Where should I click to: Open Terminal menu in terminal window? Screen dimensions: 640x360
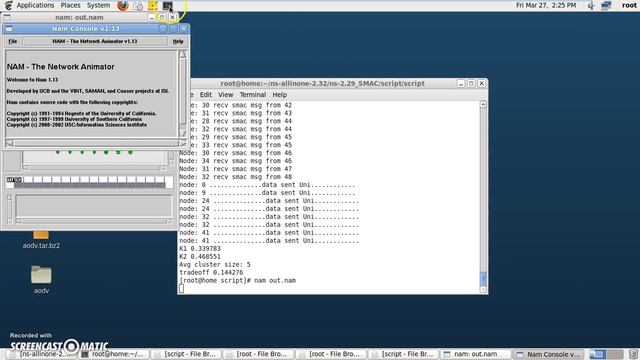[x=253, y=95]
